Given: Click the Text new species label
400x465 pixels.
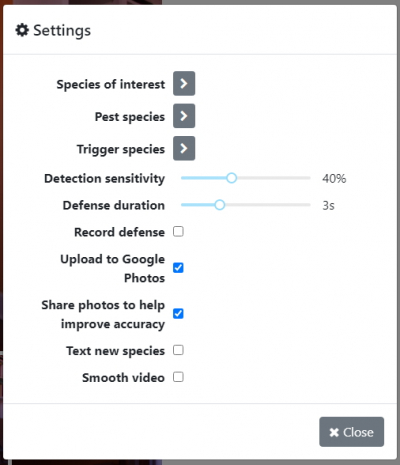Looking at the screenshot, I should click(115, 351).
